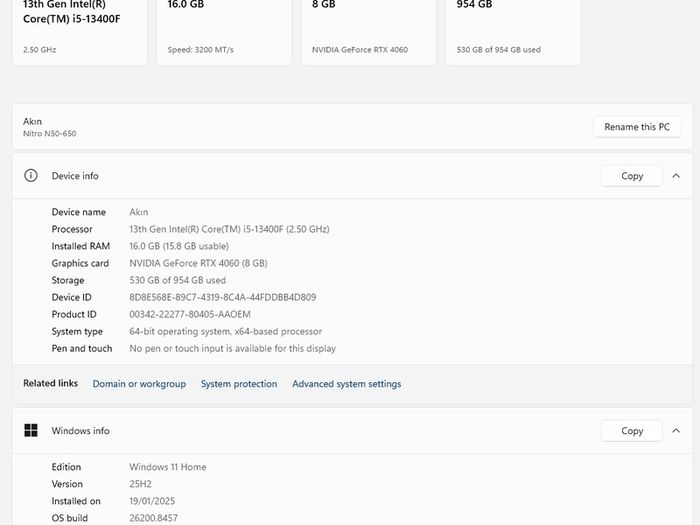Click the Related links label
The width and height of the screenshot is (700, 525).
pyautogui.click(x=50, y=383)
